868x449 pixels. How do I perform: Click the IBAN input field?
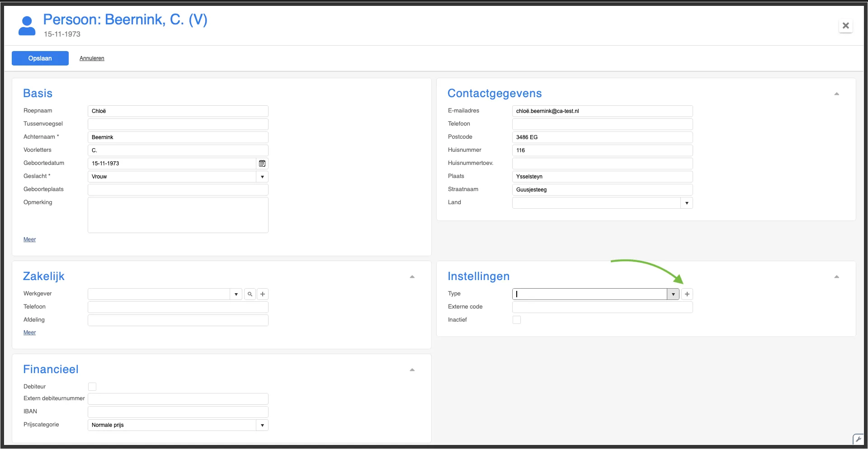(178, 412)
